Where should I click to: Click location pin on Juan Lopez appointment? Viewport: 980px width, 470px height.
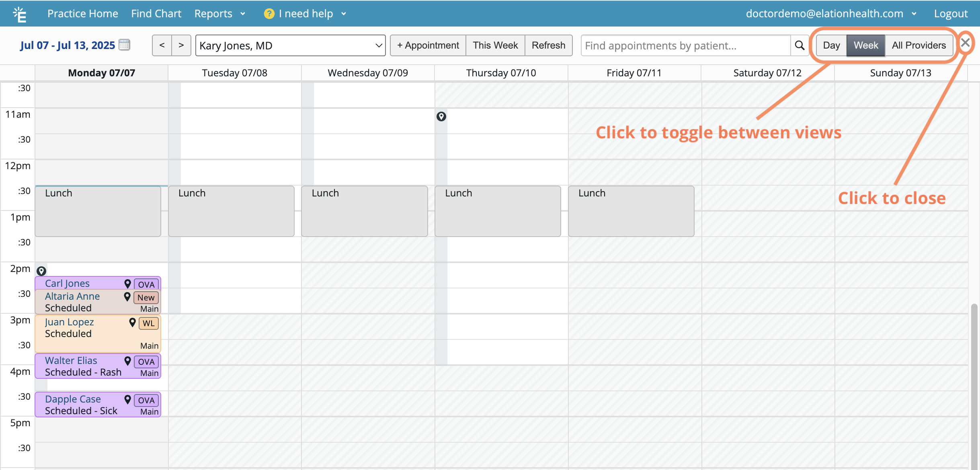(x=132, y=322)
